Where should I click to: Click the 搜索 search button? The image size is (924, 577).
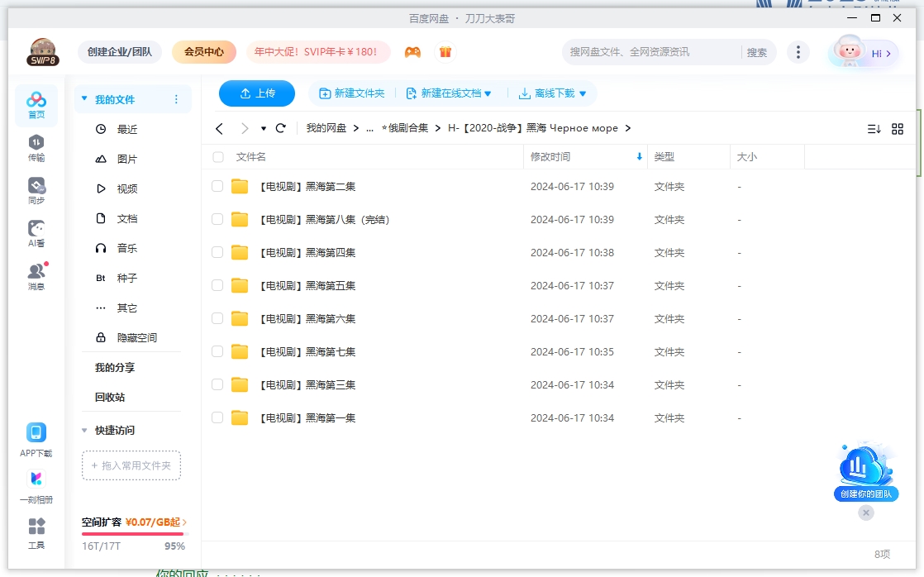pyautogui.click(x=757, y=52)
